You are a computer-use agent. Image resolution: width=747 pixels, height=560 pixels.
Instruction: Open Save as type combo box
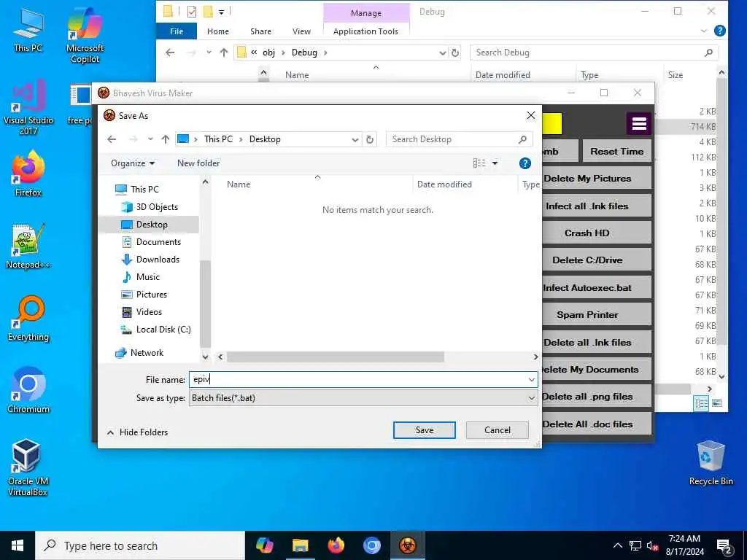363,398
